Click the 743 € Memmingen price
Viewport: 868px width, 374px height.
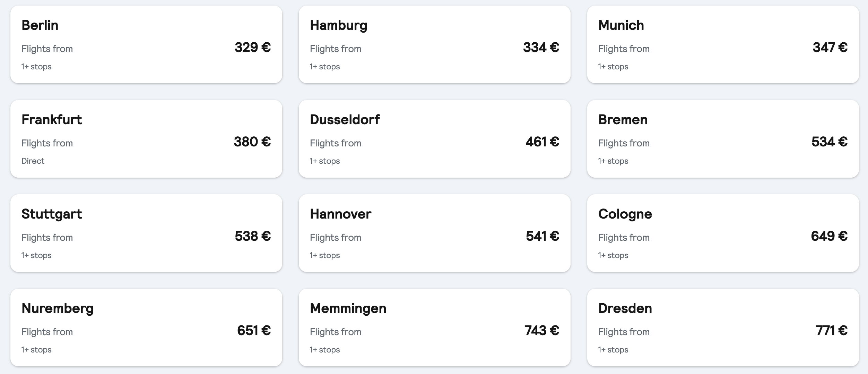click(x=542, y=331)
